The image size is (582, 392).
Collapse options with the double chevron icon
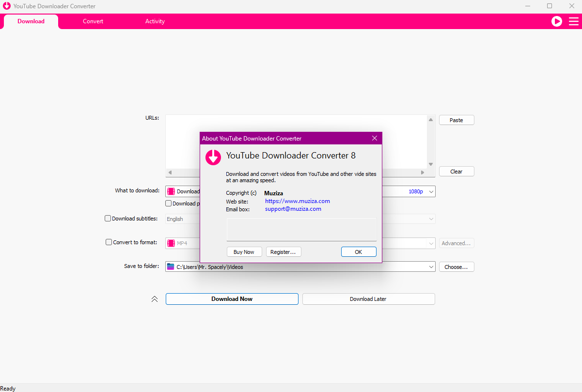coord(155,299)
